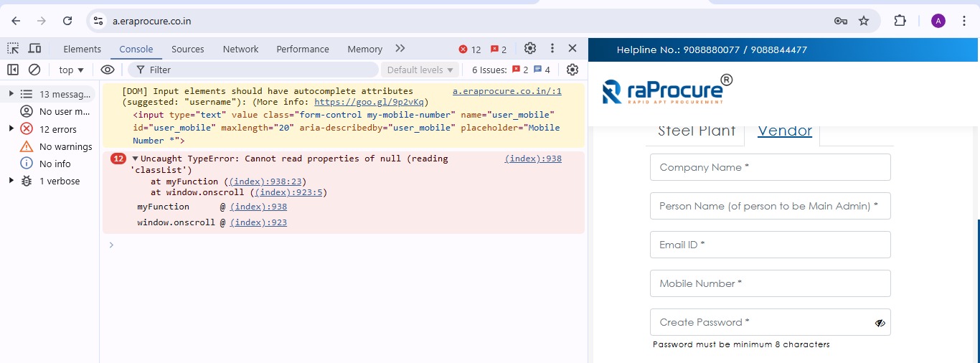Open the Chrome extensions puzzle icon
The width and height of the screenshot is (980, 363).
pyautogui.click(x=900, y=21)
